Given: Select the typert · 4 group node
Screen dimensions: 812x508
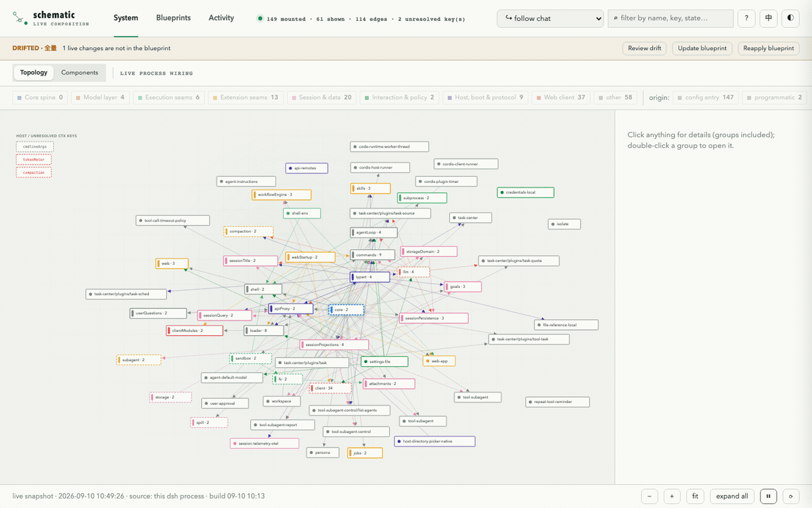Looking at the screenshot, I should tap(370, 277).
